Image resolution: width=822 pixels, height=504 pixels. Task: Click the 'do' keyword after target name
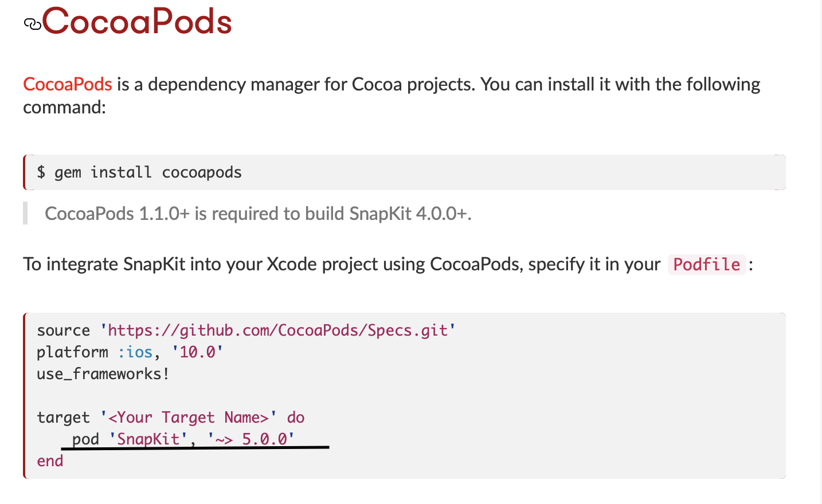(x=296, y=418)
